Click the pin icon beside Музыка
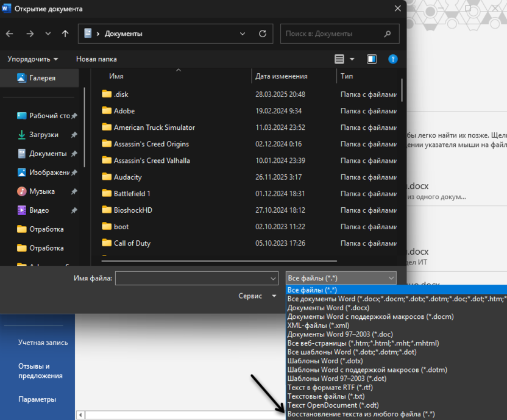The width and height of the screenshot is (507, 420). [74, 191]
